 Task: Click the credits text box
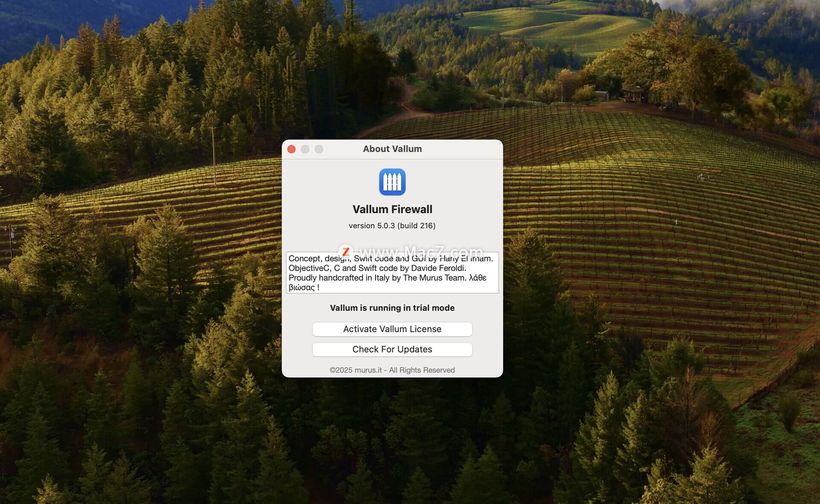(392, 273)
